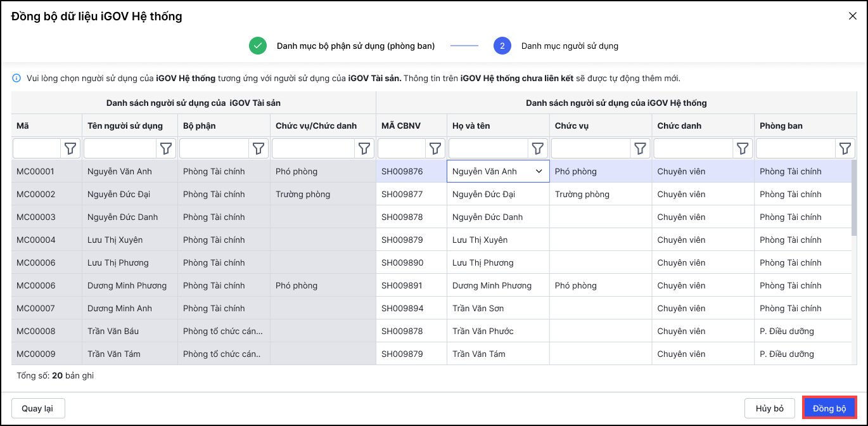868x426 pixels.
Task: Click Họ và tên cell Trần Văn Tám
Action: pos(498,354)
